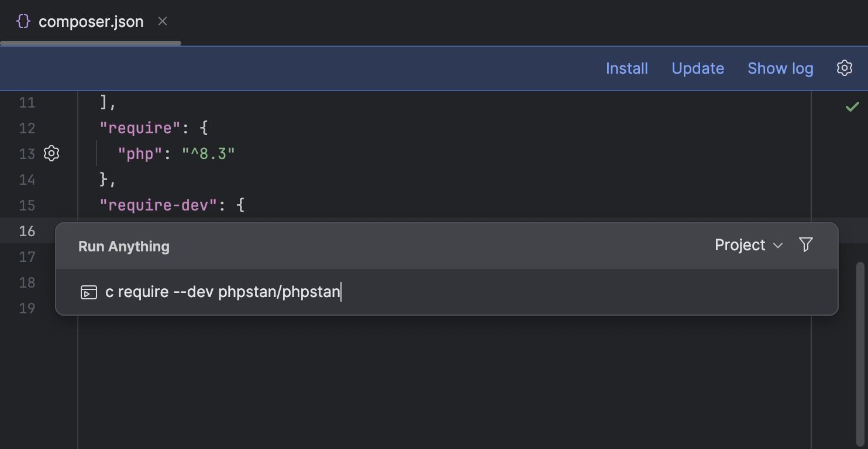The image size is (868, 449).
Task: Click the run command icon in Run Anything
Action: (88, 292)
